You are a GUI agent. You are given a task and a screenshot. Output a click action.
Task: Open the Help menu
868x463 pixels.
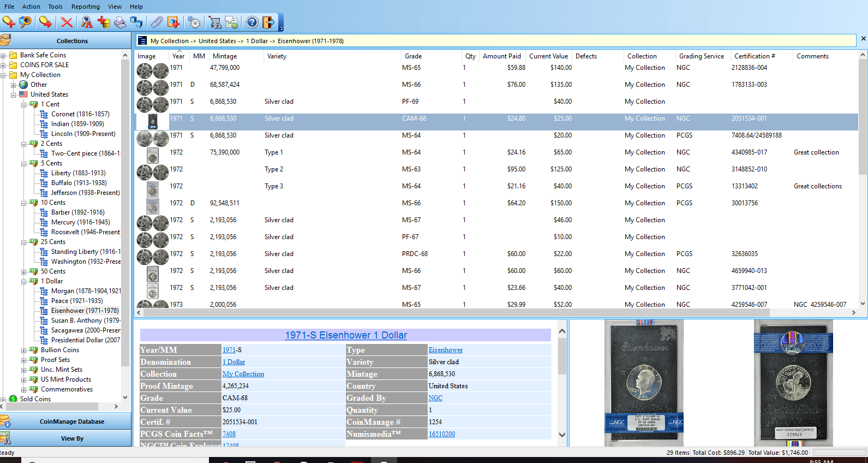pyautogui.click(x=136, y=7)
